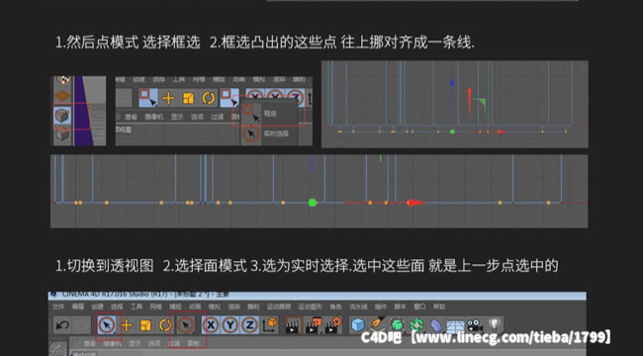This screenshot has height=356, width=644.
Task: Enable Edges mode cube below Points mode
Action: coord(62,134)
